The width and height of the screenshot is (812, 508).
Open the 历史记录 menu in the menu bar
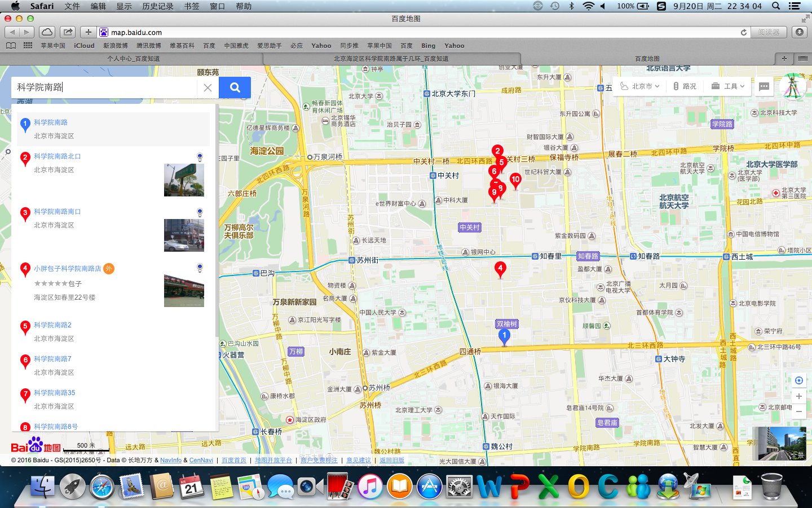157,6
